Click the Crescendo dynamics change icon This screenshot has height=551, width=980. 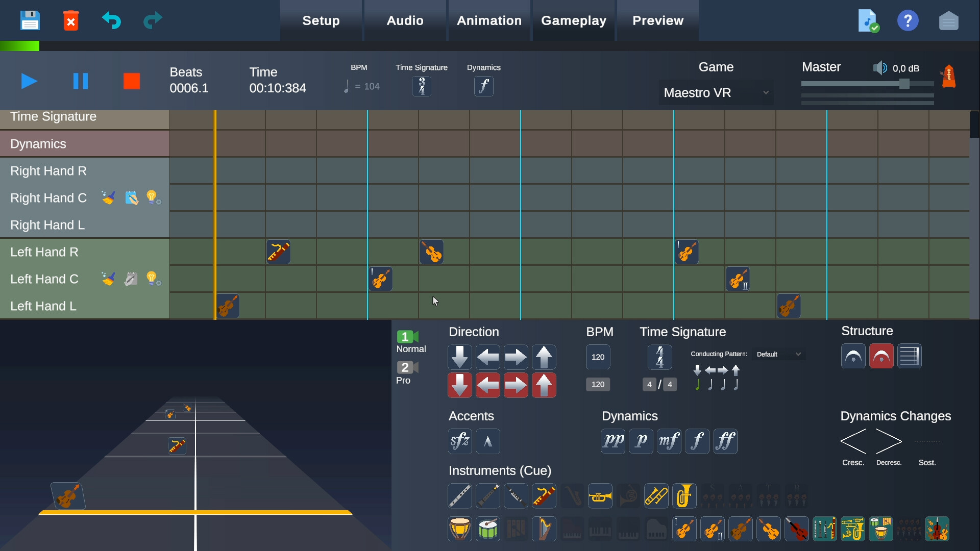(x=853, y=442)
